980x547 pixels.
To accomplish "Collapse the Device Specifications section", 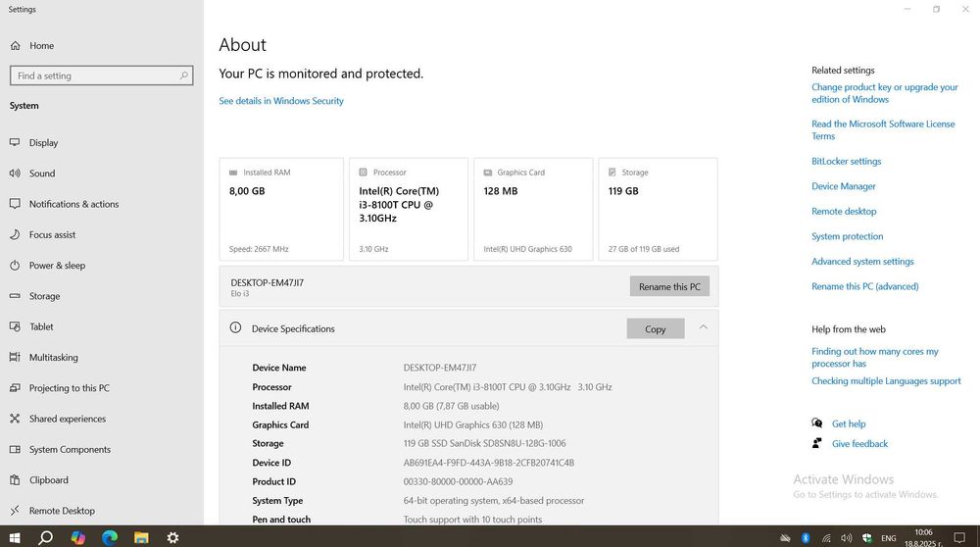I will 703,327.
